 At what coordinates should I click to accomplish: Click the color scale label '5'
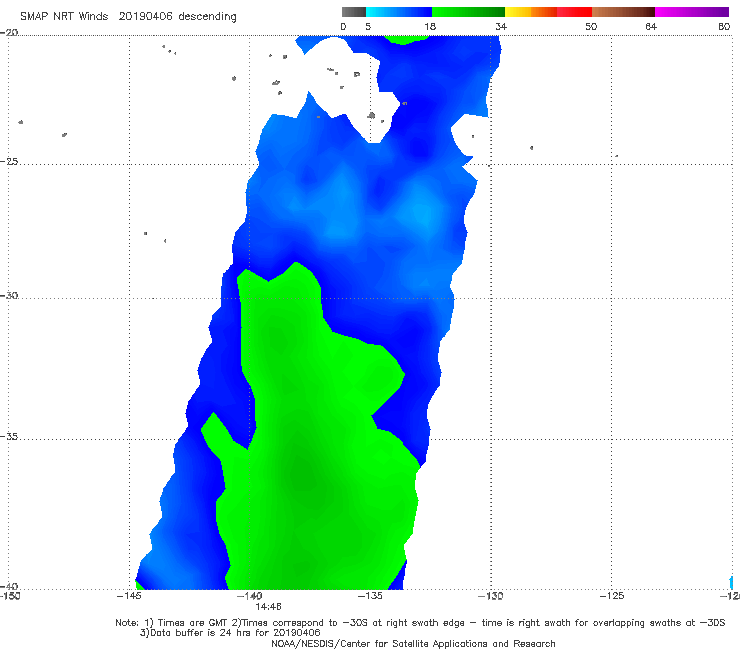click(x=368, y=27)
